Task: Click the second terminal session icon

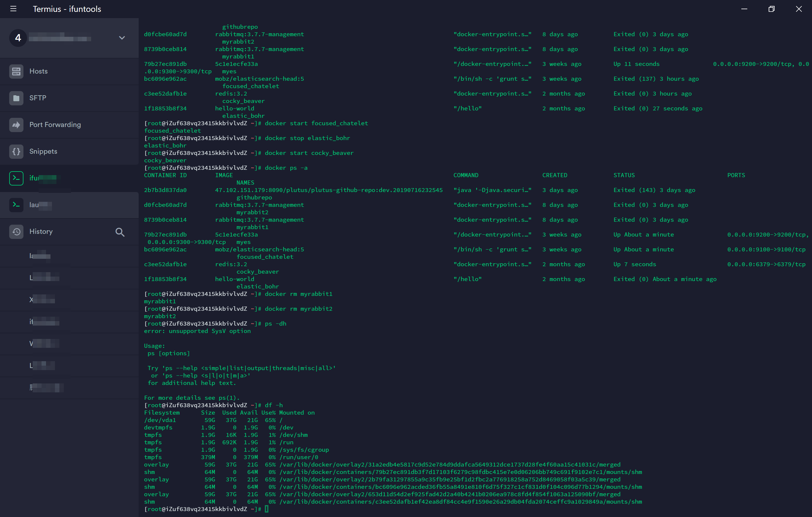Action: coord(16,204)
